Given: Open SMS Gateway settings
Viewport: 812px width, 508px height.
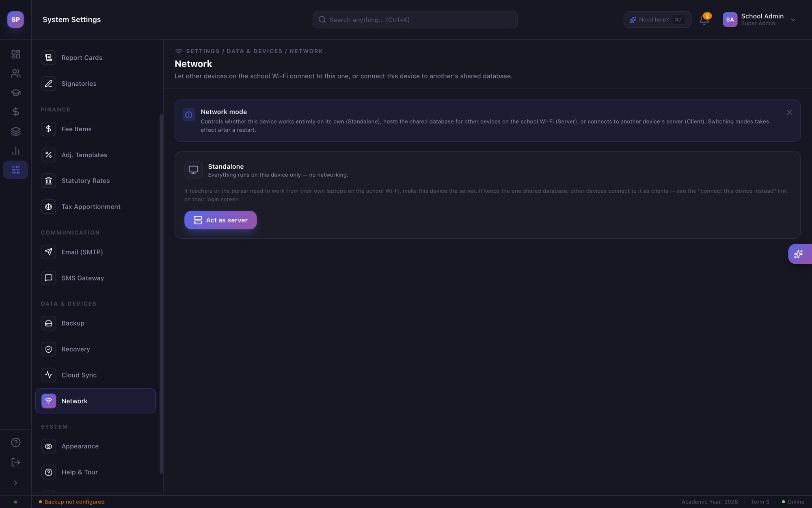Looking at the screenshot, I should click(x=95, y=278).
